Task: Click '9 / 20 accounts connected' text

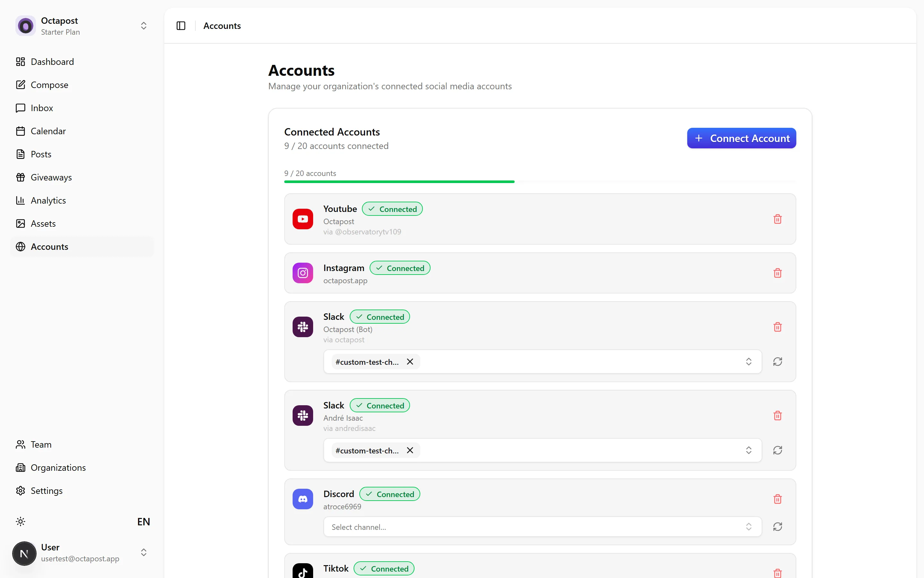Action: [x=336, y=146]
